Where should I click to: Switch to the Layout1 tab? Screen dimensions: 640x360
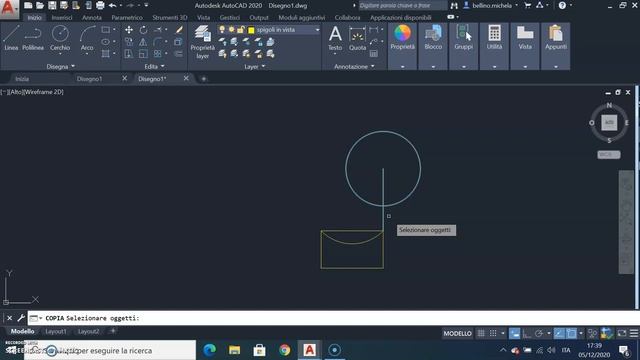click(56, 331)
